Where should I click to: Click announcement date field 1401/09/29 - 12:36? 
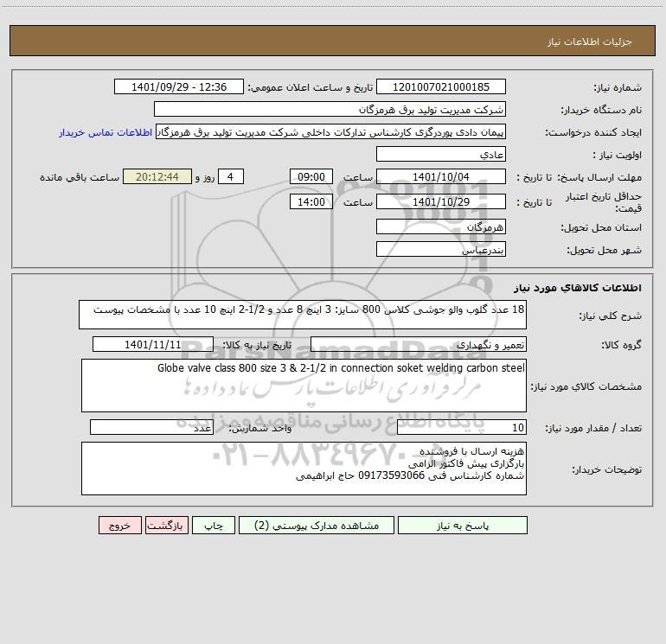tap(179, 86)
